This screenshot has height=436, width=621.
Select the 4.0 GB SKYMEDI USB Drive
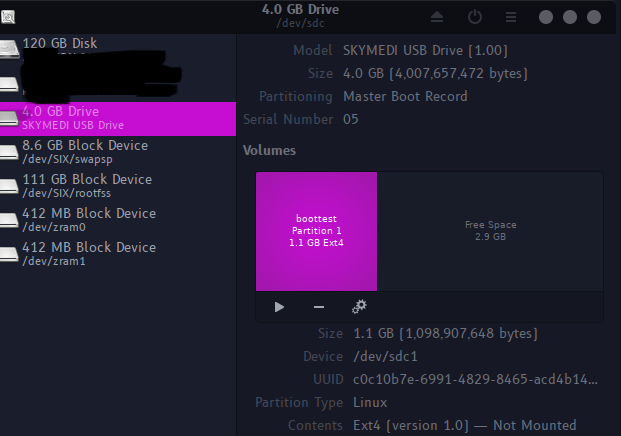pos(118,119)
